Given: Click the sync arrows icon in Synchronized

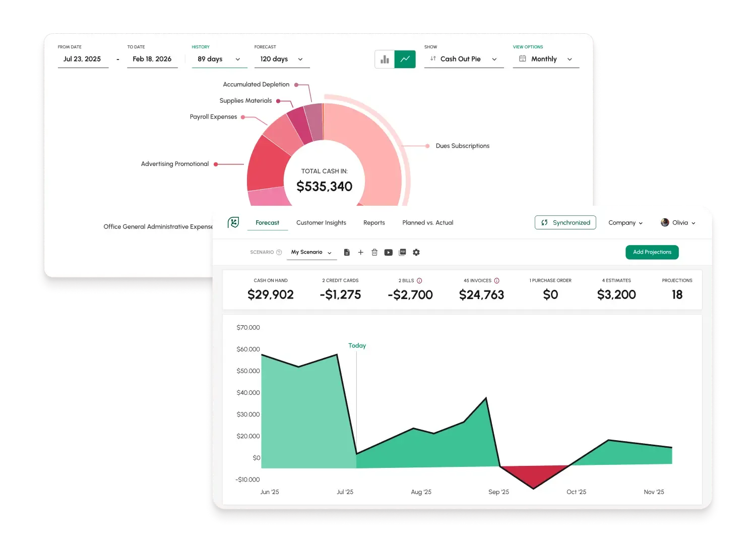Looking at the screenshot, I should tap(544, 222).
